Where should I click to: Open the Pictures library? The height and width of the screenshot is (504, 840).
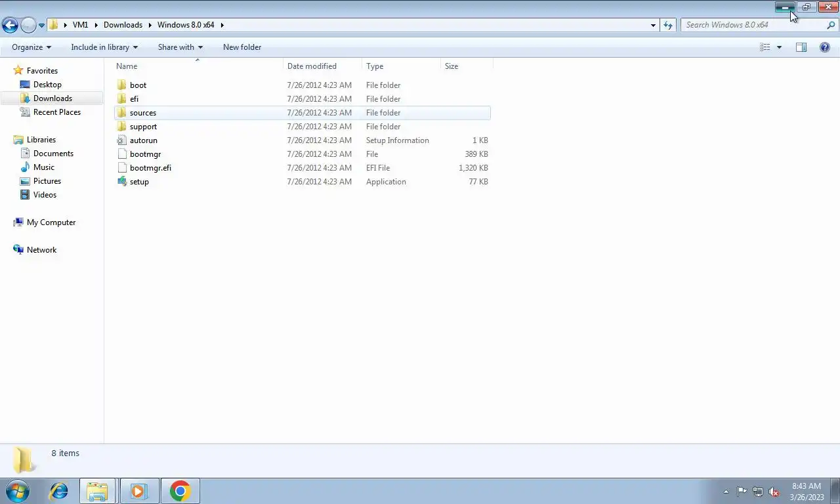[47, 181]
